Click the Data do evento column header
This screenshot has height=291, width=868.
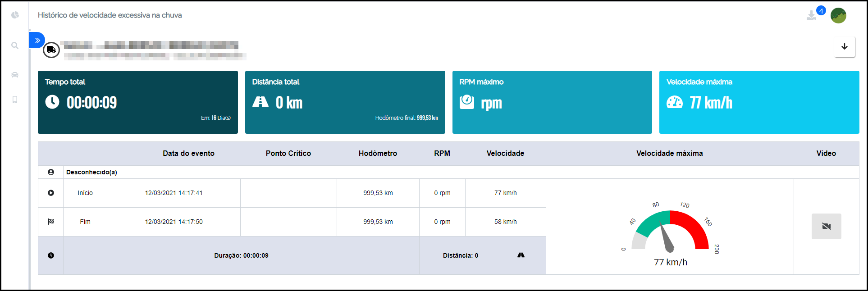coord(188,153)
